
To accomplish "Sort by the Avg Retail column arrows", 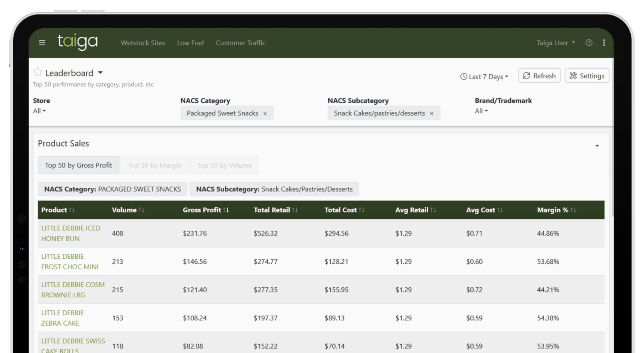I will point(433,210).
